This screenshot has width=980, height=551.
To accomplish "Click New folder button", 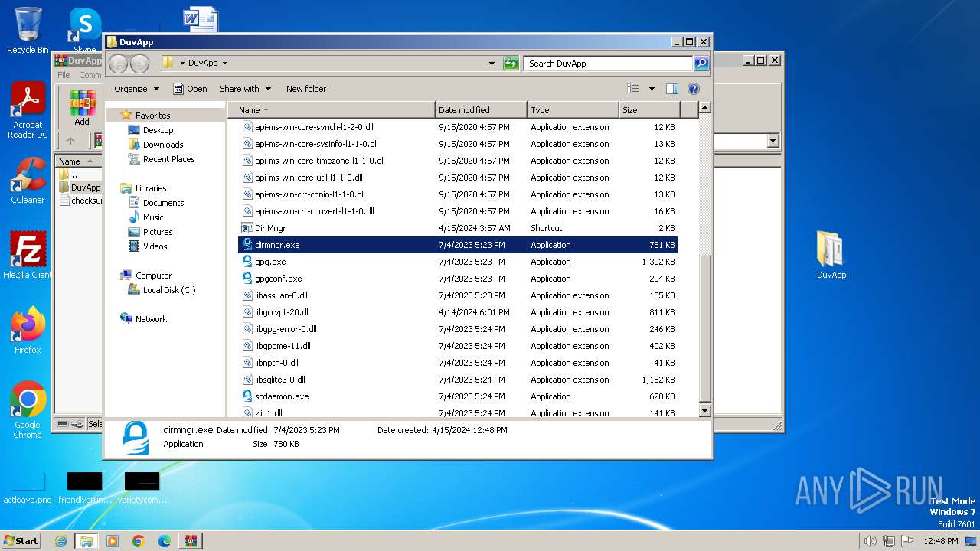I will coord(306,89).
